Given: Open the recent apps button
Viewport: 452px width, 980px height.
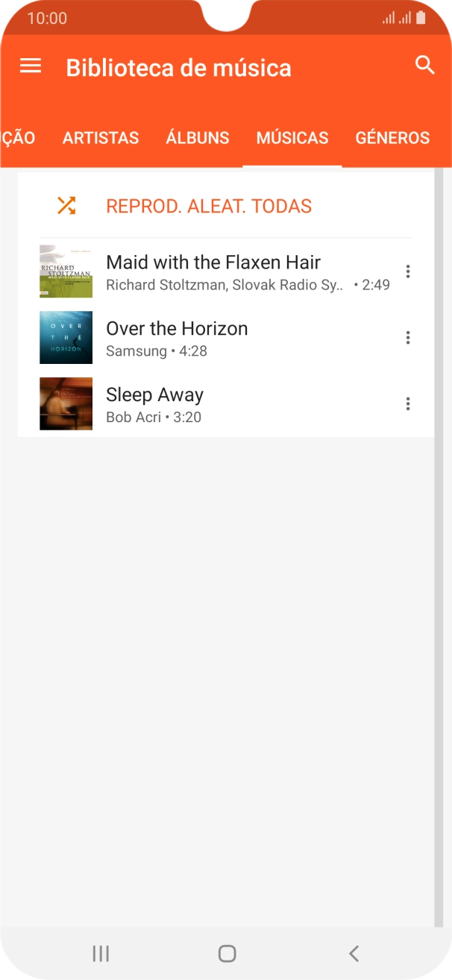Looking at the screenshot, I should click(x=101, y=953).
